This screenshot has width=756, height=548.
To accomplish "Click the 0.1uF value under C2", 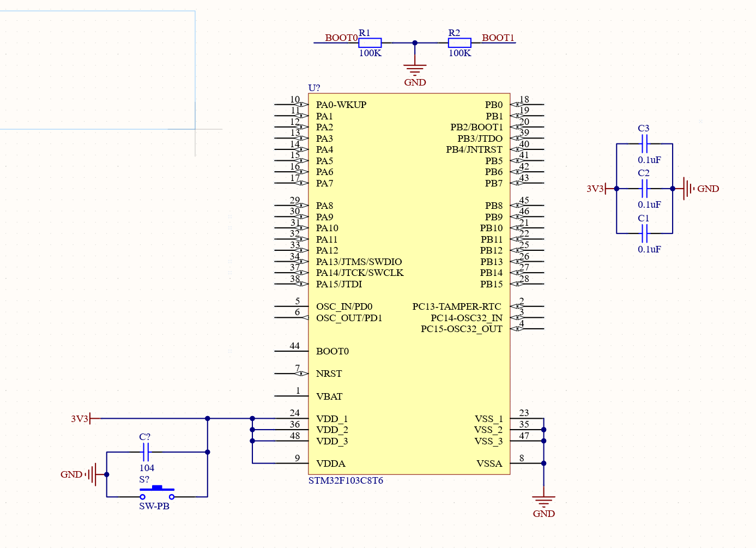I will [x=649, y=204].
